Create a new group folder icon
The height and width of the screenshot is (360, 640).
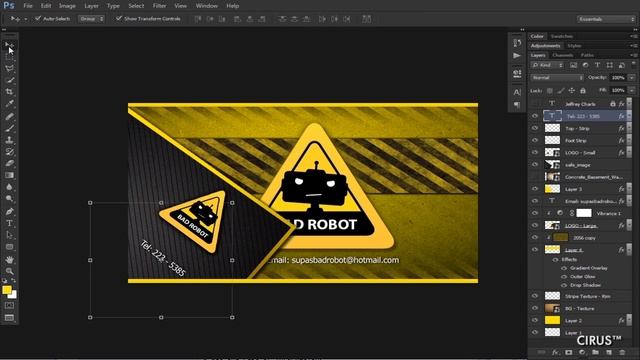[x=596, y=352]
